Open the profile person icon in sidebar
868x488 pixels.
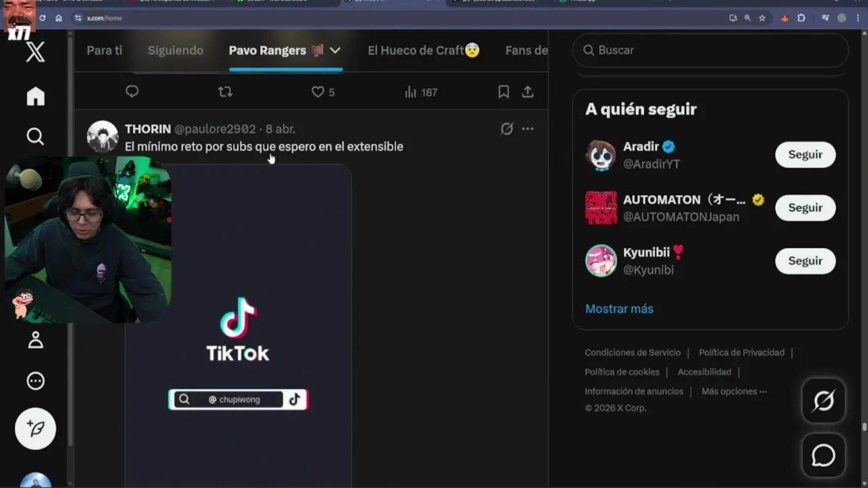(35, 340)
